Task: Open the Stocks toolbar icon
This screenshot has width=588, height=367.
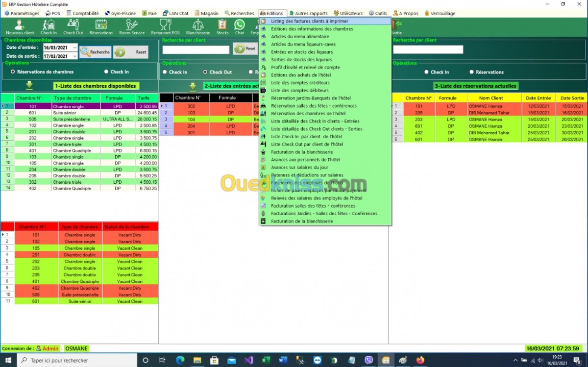Action: pyautogui.click(x=222, y=27)
